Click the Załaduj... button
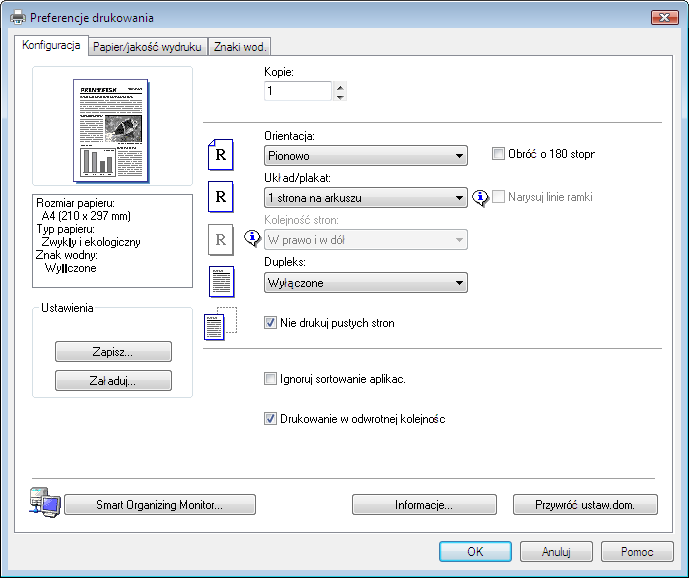Viewport: 689px width, 578px height. point(113,381)
